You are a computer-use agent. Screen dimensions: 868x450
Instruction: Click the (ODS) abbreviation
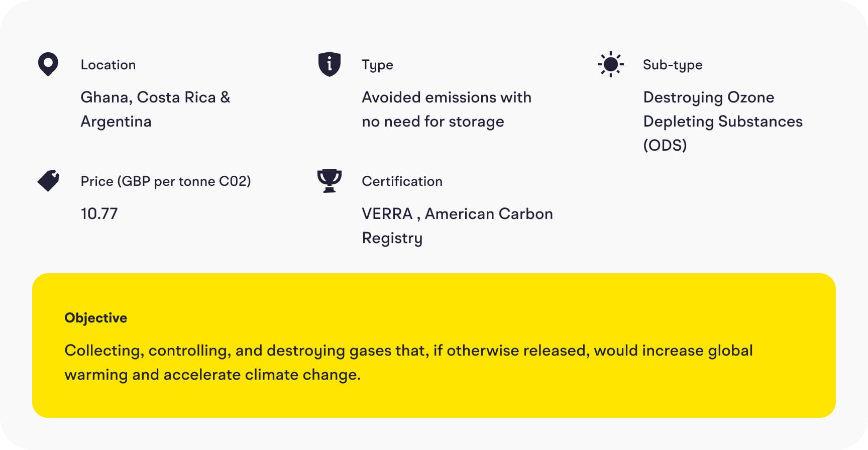coord(665,145)
